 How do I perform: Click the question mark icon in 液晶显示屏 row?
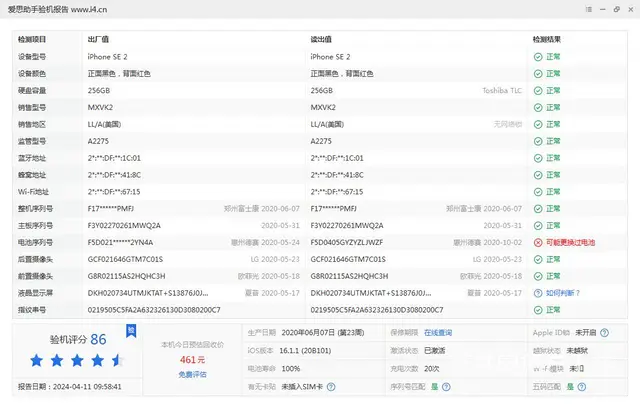[x=538, y=293]
